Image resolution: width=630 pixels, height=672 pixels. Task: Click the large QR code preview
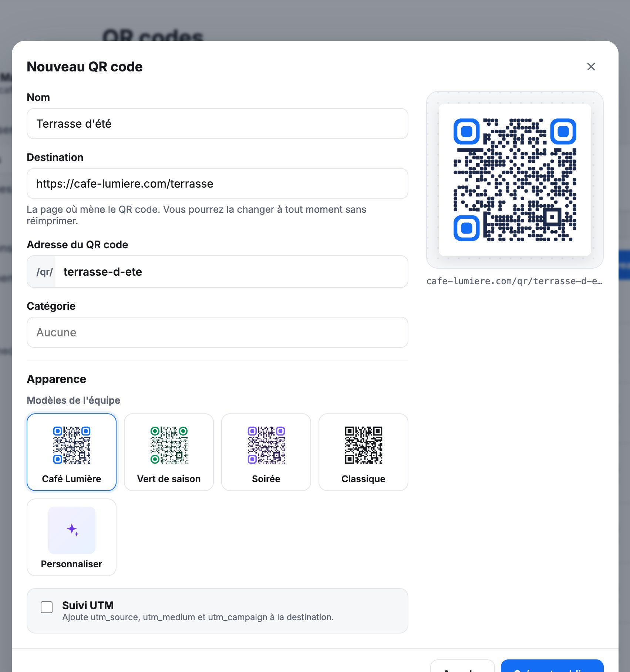[515, 180]
